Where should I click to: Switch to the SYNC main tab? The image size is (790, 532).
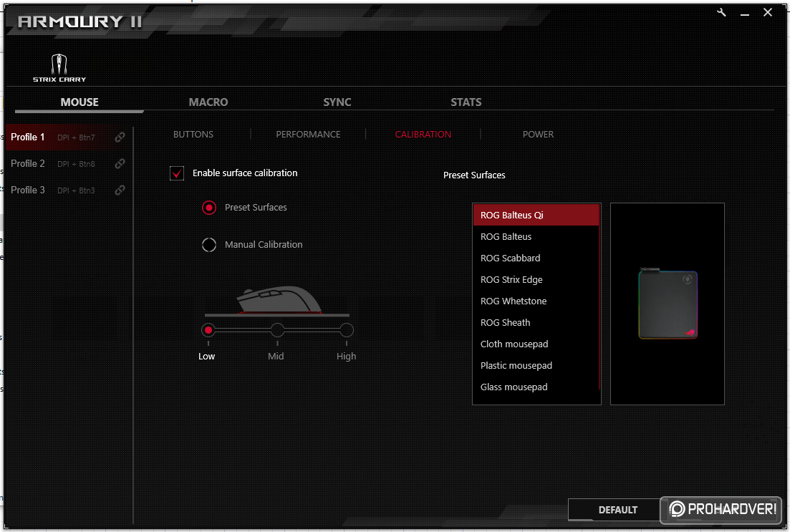pyautogui.click(x=337, y=102)
